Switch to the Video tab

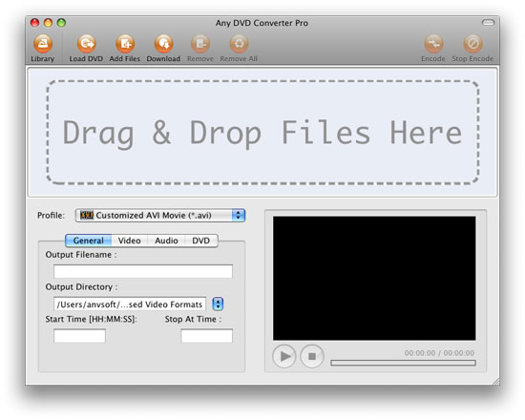click(x=129, y=241)
